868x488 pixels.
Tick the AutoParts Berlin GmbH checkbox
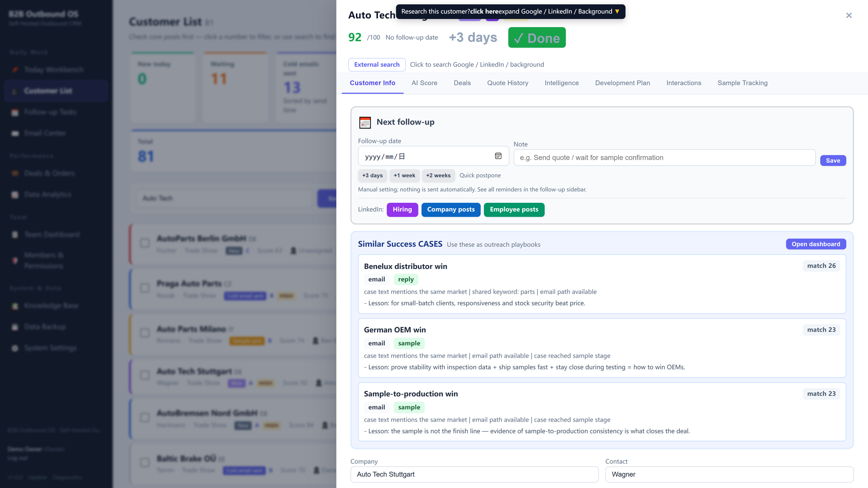(145, 243)
